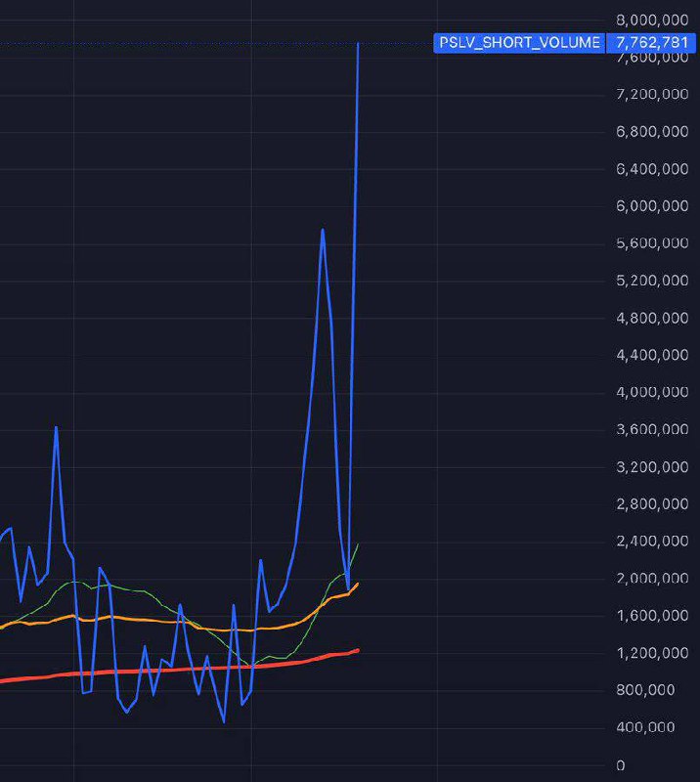Click the blue line's final peak point
Screen dimensions: 700x782
[x=358, y=44]
